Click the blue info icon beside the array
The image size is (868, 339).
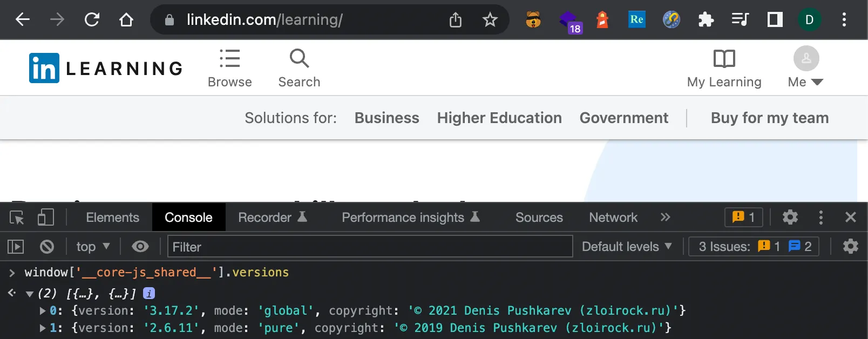pyautogui.click(x=149, y=293)
